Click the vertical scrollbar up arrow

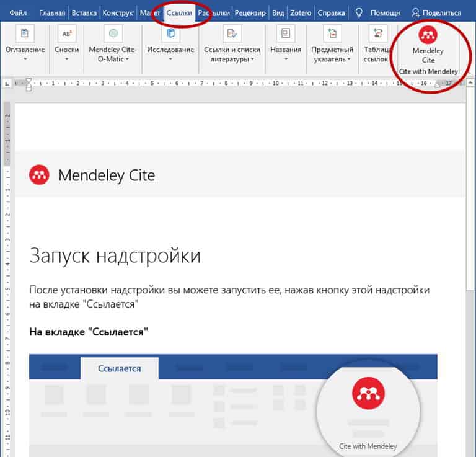pyautogui.click(x=470, y=82)
